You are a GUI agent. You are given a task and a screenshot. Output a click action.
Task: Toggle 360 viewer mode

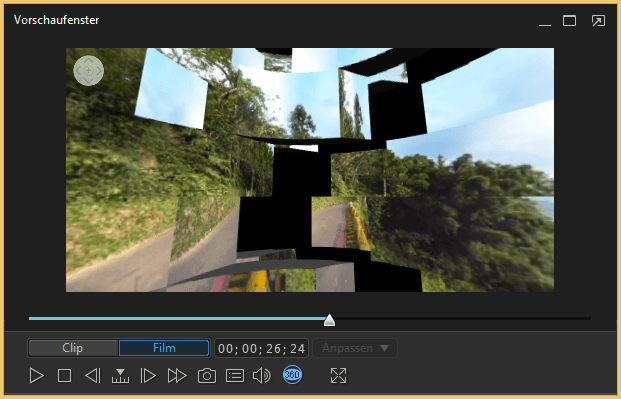click(292, 374)
